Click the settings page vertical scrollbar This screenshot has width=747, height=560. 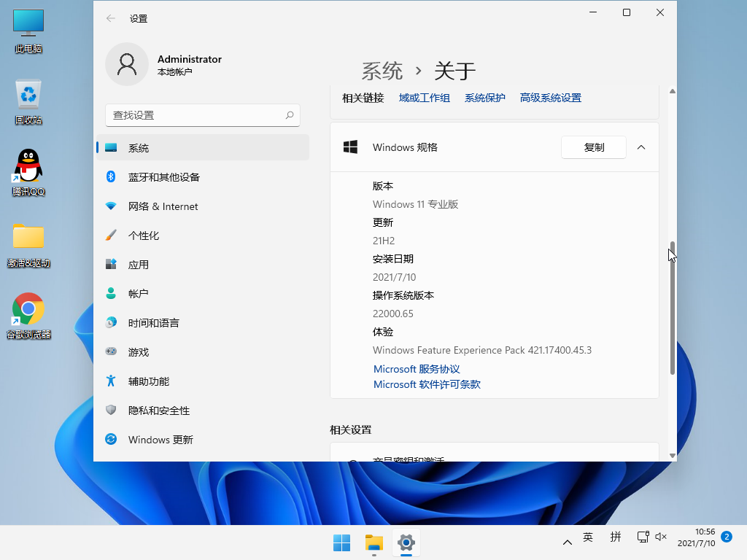[x=672, y=306]
